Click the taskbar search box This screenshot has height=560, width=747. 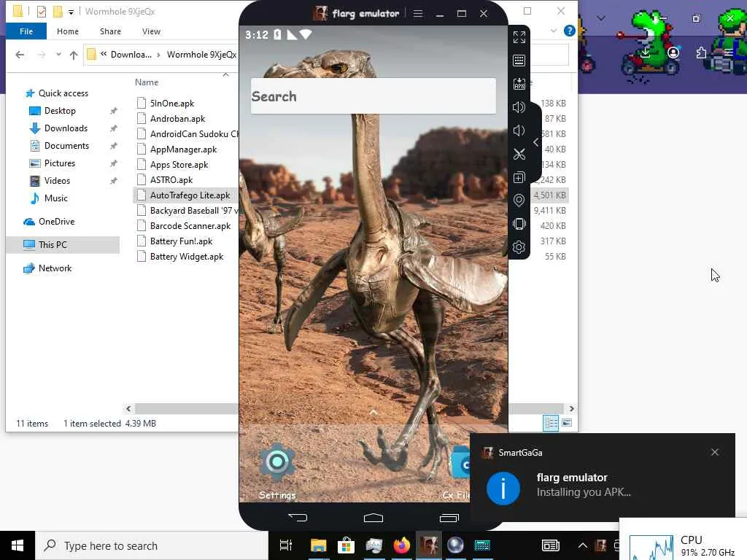152,545
